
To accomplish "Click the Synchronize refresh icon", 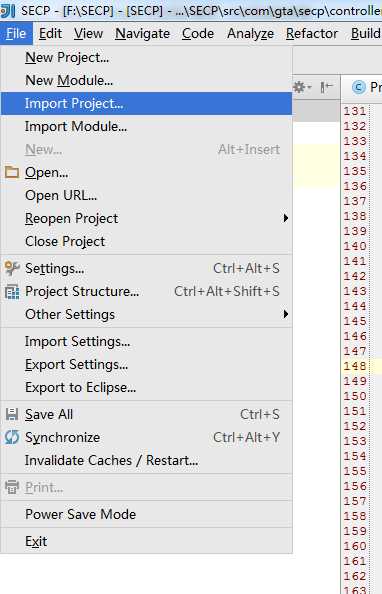I will (x=12, y=437).
